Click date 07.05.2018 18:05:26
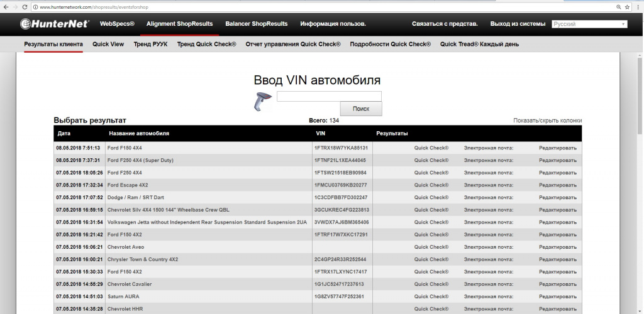644x314 pixels. 80,173
